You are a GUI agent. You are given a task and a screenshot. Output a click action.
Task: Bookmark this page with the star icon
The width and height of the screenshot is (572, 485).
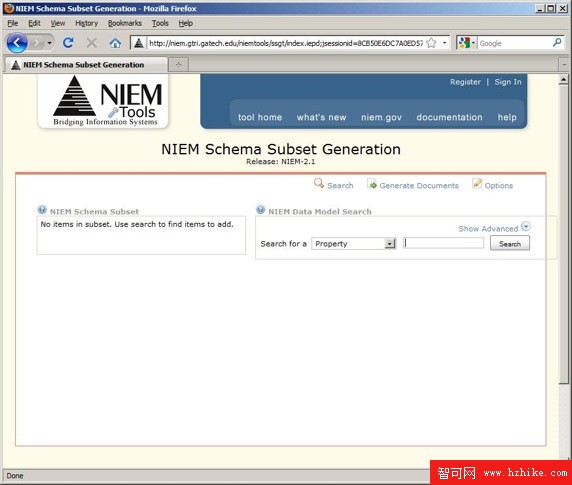431,43
